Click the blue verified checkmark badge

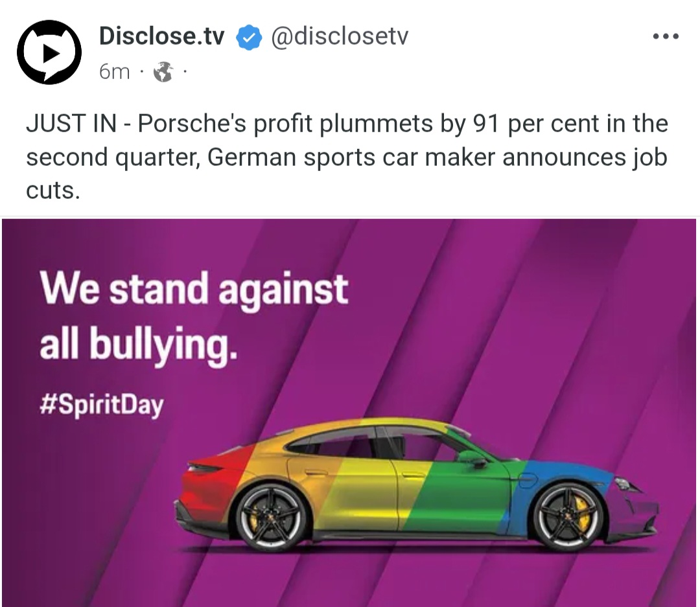[x=248, y=38]
